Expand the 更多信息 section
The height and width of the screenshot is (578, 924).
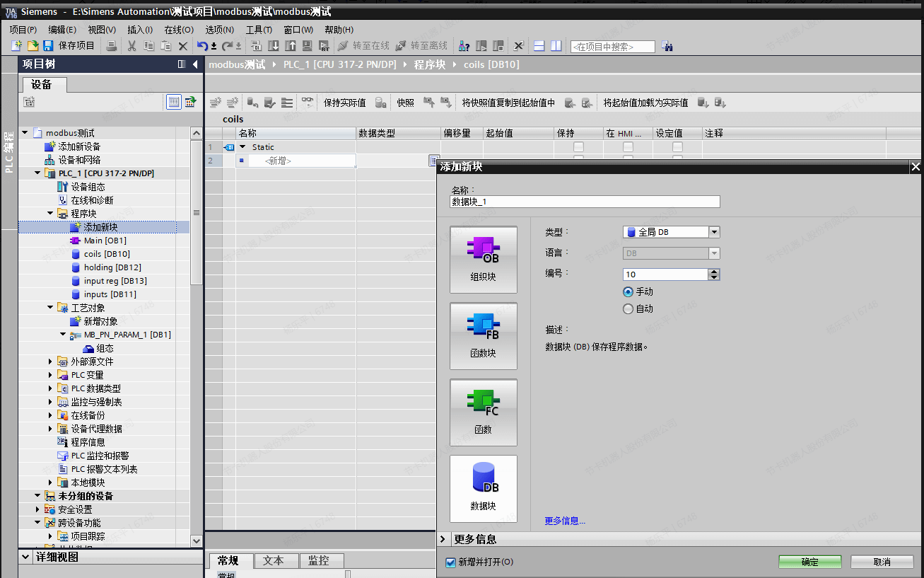click(x=443, y=539)
